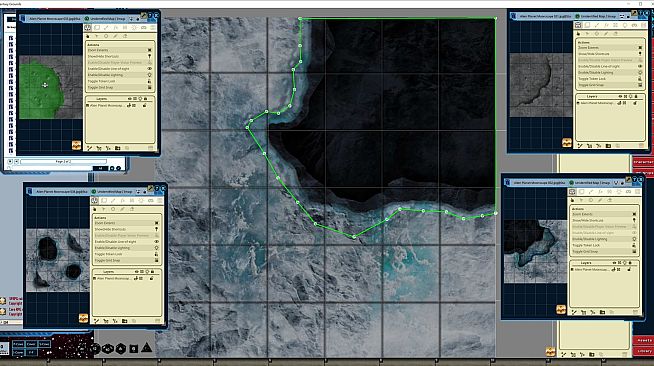Toggle Token Lock in top-right map window
Image resolution: width=654 pixels, height=366 pixels.
tap(610, 79)
